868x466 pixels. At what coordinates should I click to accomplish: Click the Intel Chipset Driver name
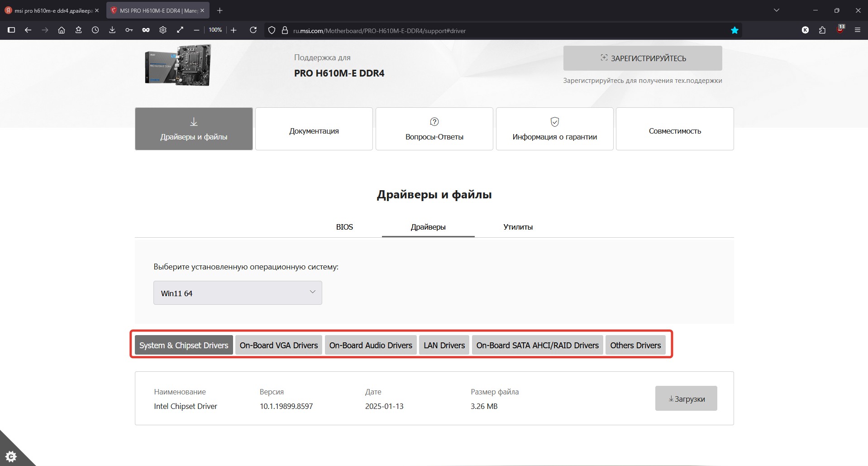(x=186, y=406)
